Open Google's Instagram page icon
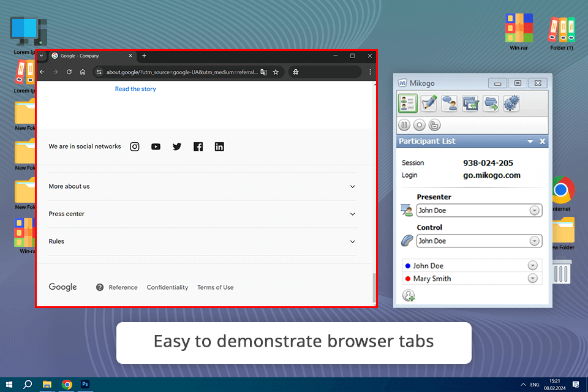Screen dimensions: 588x392 click(x=135, y=146)
